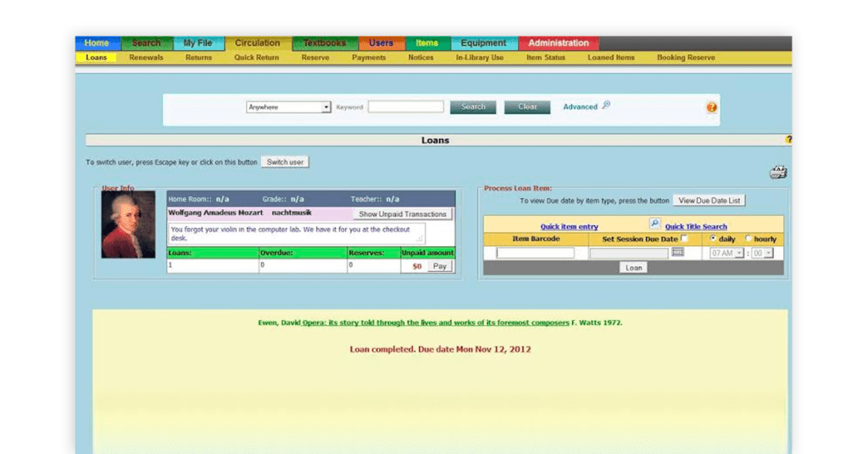The width and height of the screenshot is (868, 454).
Task: Click the Advanced search magnifier icon
Action: click(x=606, y=104)
